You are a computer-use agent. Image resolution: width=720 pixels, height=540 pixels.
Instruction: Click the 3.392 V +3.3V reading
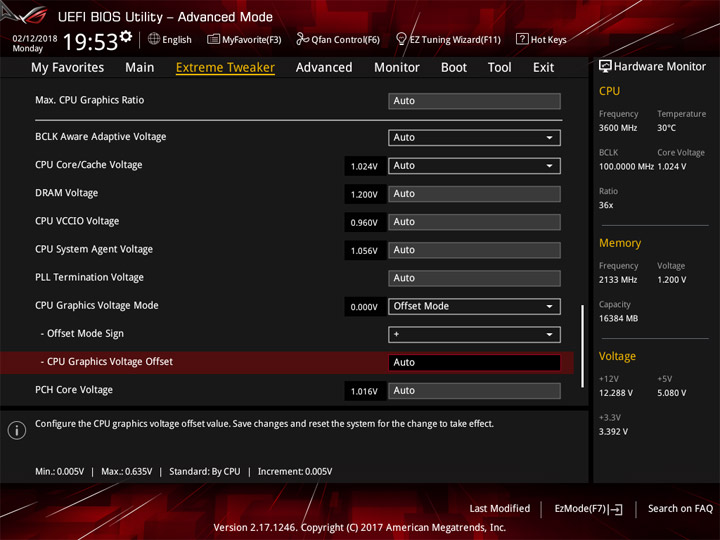(x=613, y=432)
